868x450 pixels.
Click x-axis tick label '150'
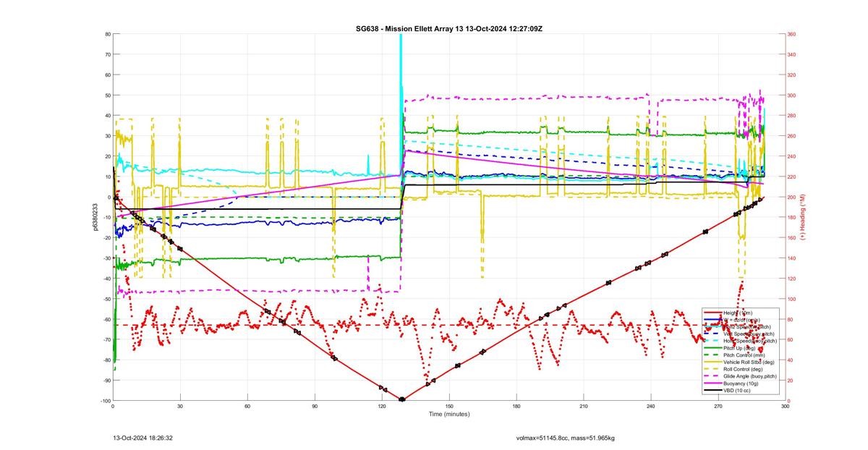(x=449, y=407)
